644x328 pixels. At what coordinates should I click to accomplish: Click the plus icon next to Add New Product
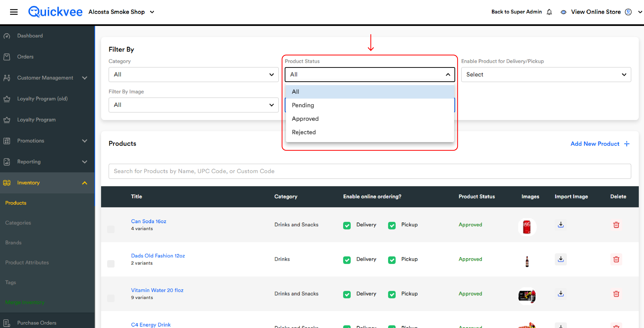(x=627, y=144)
